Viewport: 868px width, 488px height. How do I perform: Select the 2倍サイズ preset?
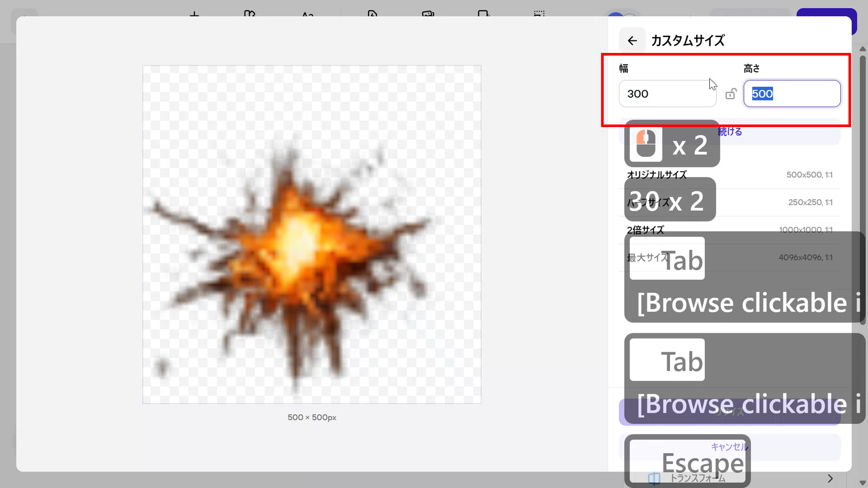click(730, 230)
